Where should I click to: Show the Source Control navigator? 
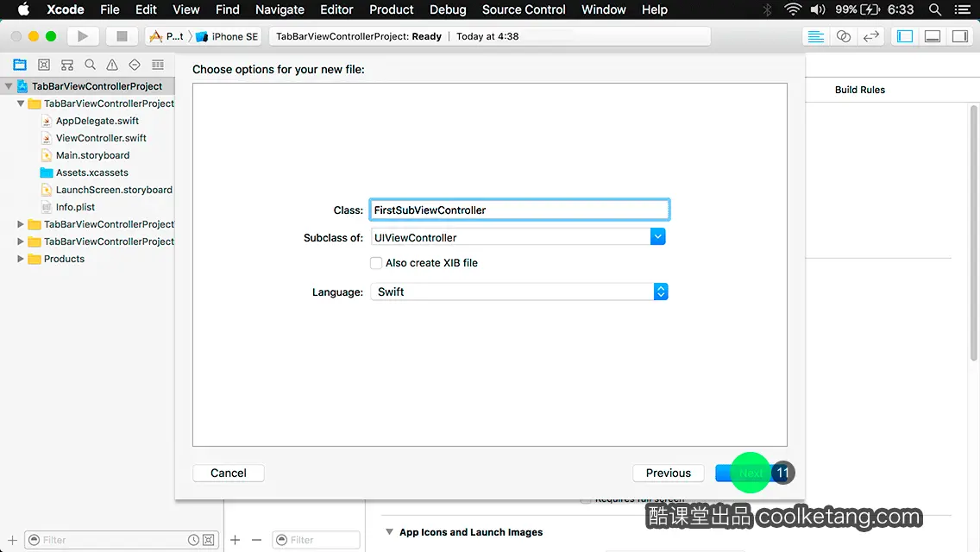44,65
